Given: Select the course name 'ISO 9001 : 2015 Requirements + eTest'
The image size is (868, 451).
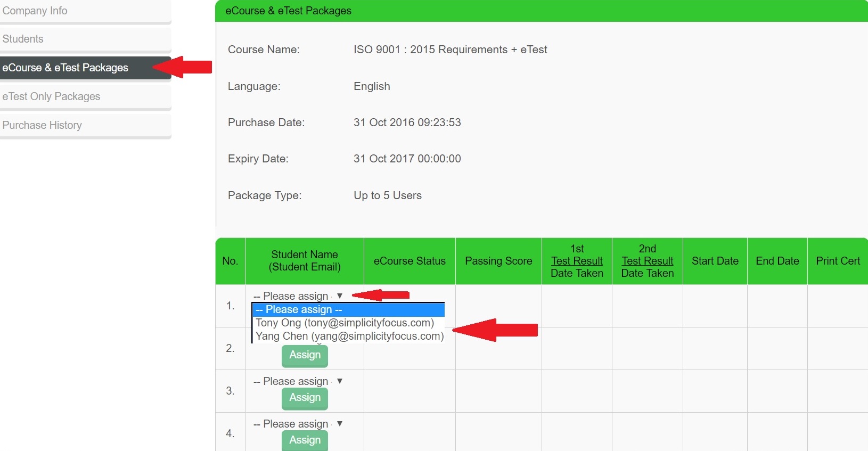Looking at the screenshot, I should [450, 50].
